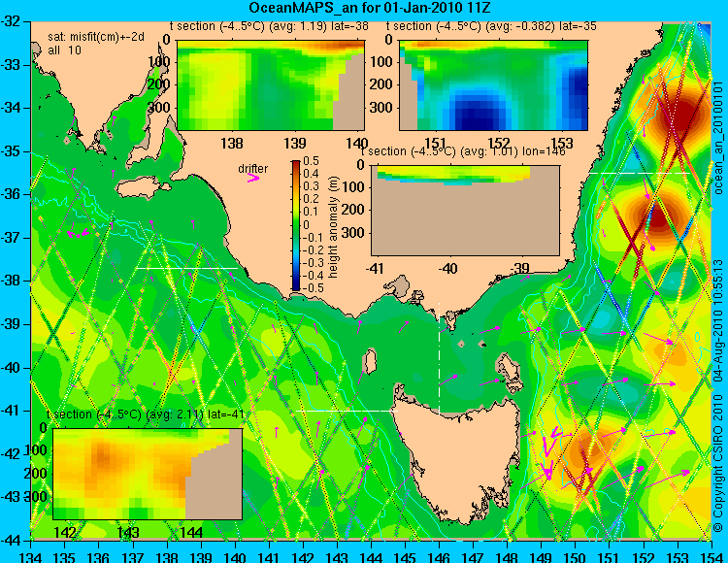
Task: Click the white dashed section line at longitude 146
Action: [x=439, y=359]
